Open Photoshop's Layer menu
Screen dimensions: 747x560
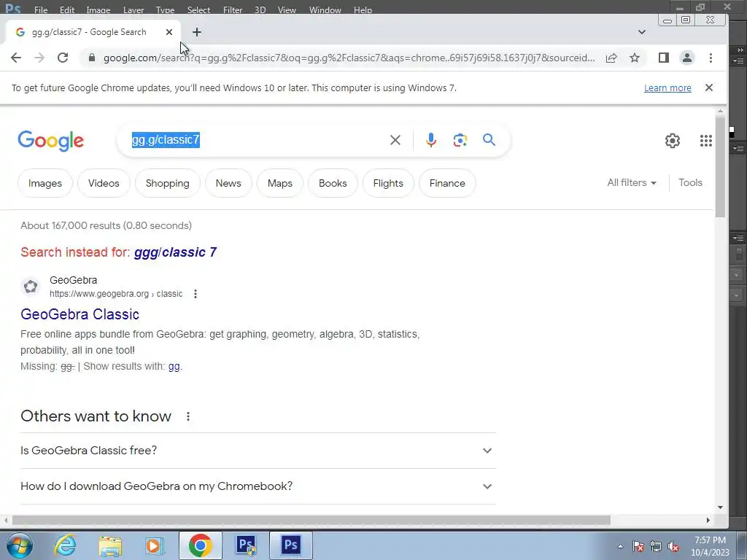coord(133,9)
